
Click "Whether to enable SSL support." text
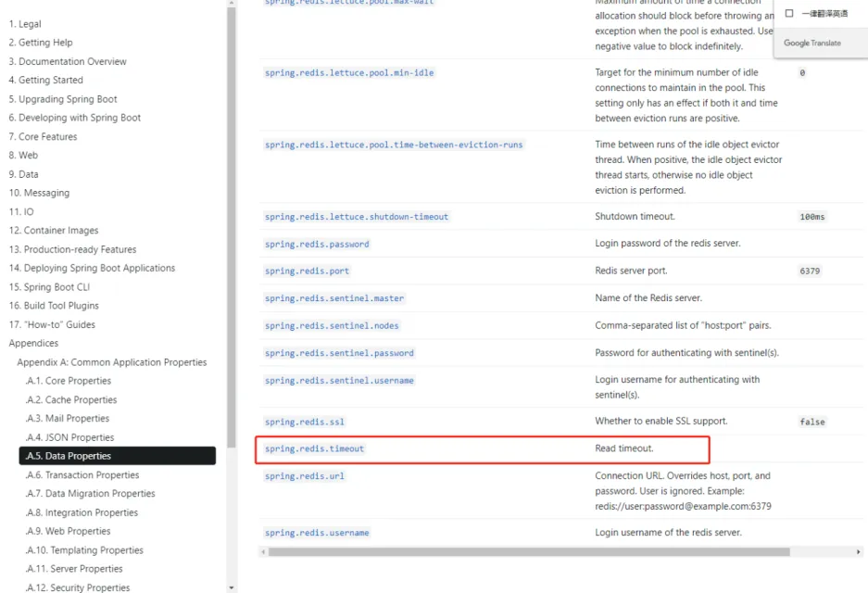click(x=661, y=422)
